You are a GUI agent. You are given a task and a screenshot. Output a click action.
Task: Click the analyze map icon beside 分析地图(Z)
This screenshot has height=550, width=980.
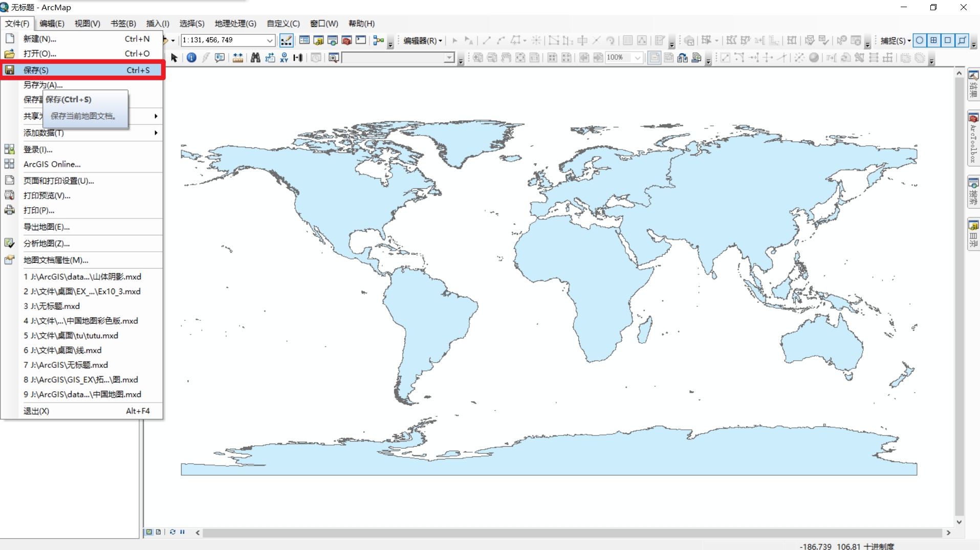click(x=9, y=243)
